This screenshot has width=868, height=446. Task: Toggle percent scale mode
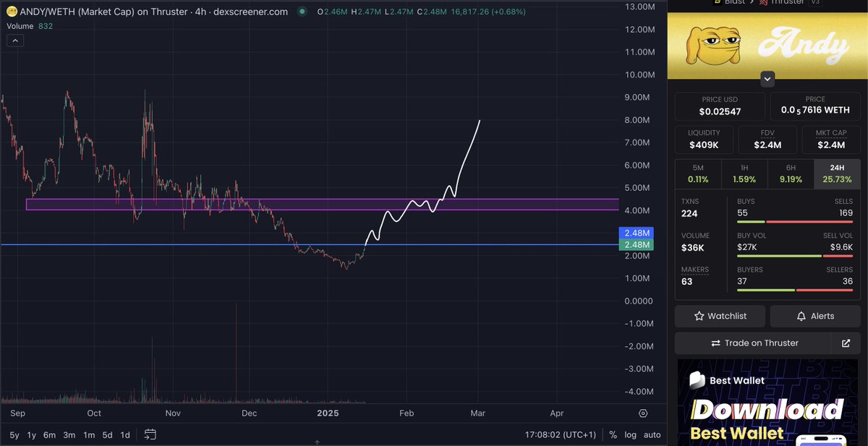(613, 434)
